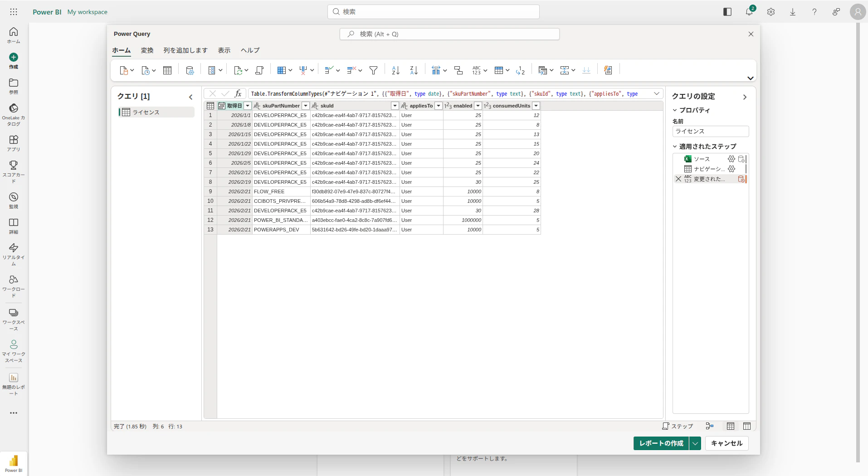868x476 pixels.
Task: Expand the ribbon with chevron
Action: click(x=751, y=78)
